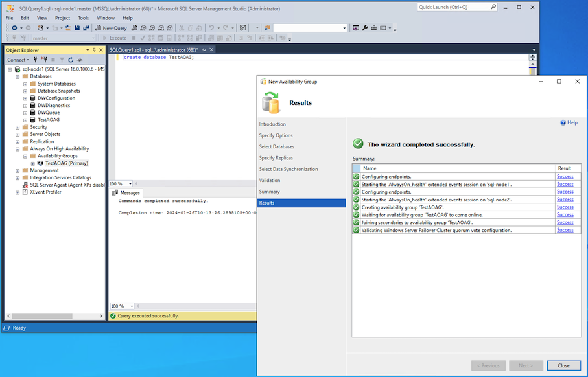Image resolution: width=588 pixels, height=377 pixels.
Task: Click the Undo arrow icon
Action: click(x=211, y=28)
